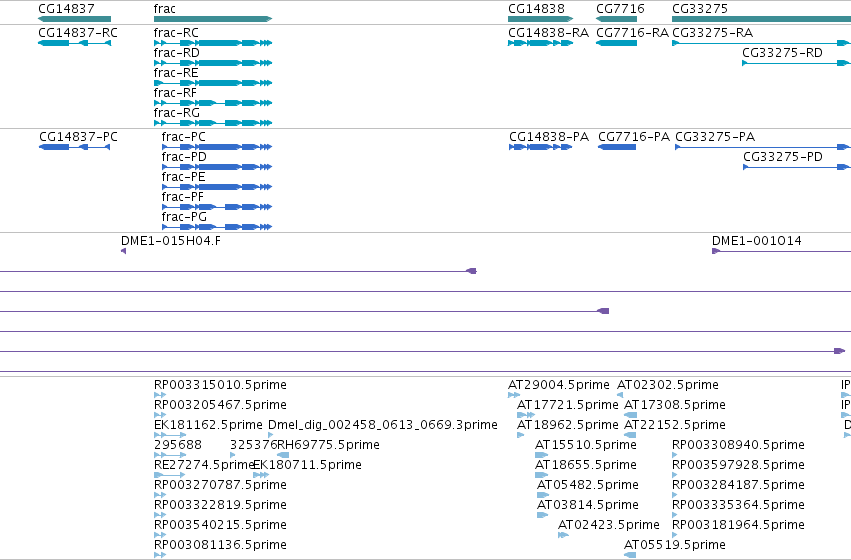851x560 pixels.
Task: Select AT18962.5prime EST
Action: click(567, 425)
